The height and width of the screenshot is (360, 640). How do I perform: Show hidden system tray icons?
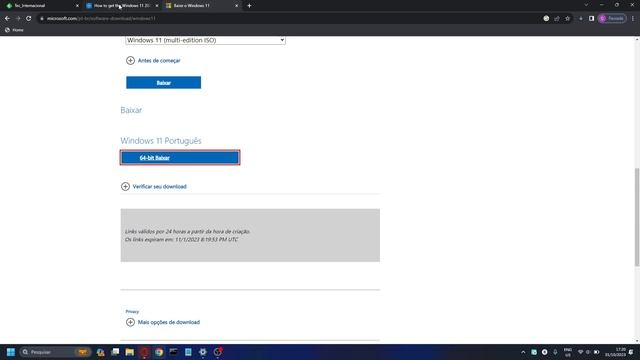point(523,352)
